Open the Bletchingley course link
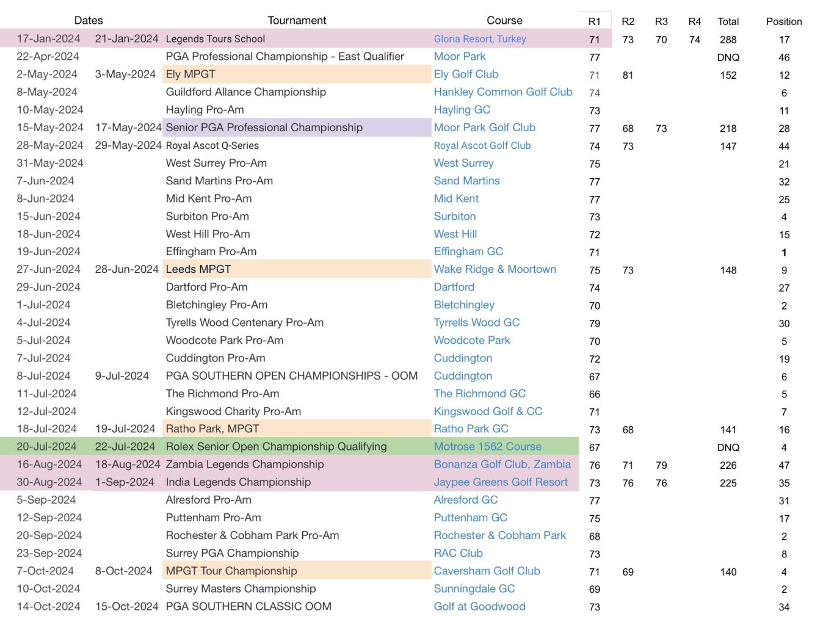 tap(464, 305)
